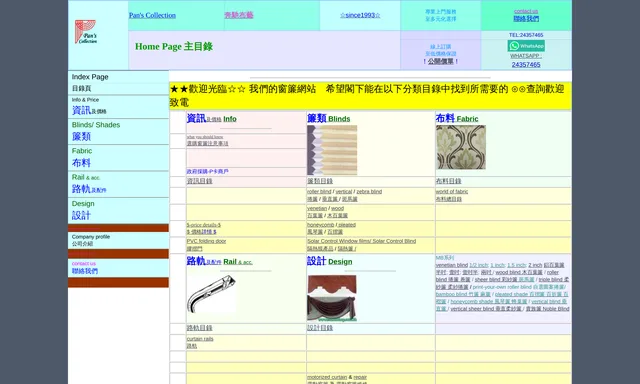Open Solar Control Window films link
This screenshot has width=640, height=384.
[x=362, y=241]
